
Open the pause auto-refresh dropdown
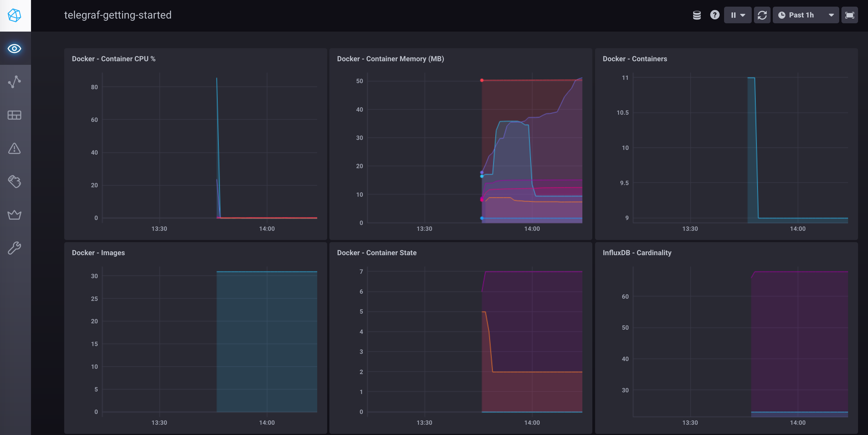738,15
